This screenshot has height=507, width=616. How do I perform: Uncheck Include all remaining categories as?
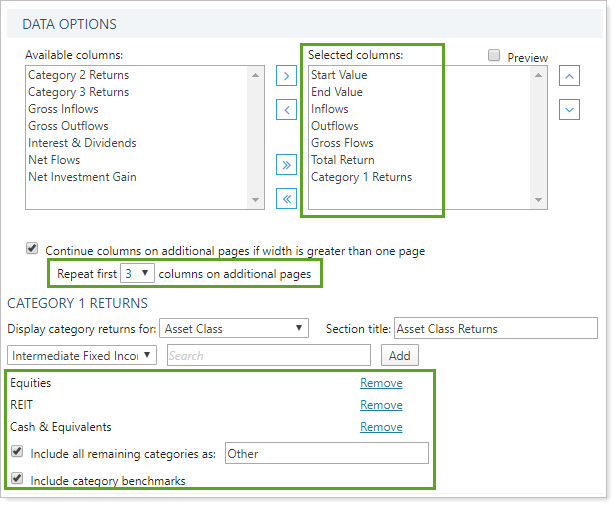coord(18,453)
